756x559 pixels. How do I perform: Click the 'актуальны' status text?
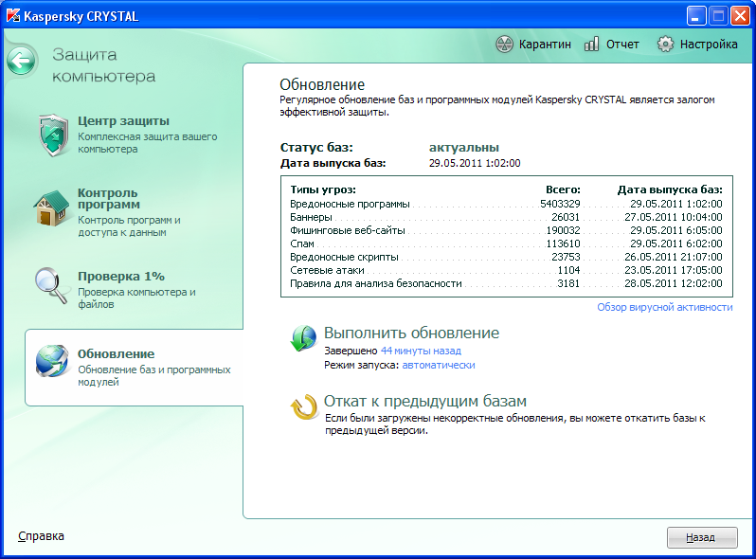click(464, 148)
